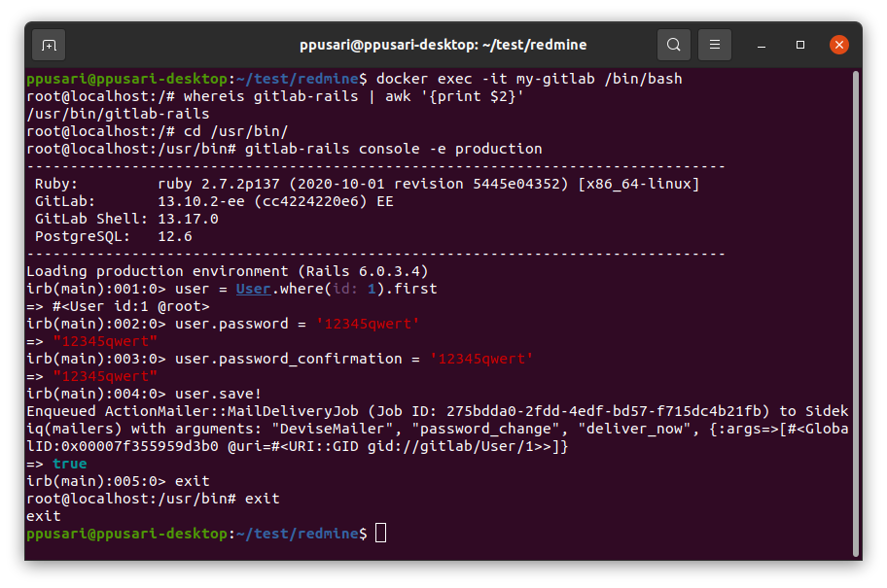Open a new terminal tab
The width and height of the screenshot is (887, 588).
tap(49, 45)
